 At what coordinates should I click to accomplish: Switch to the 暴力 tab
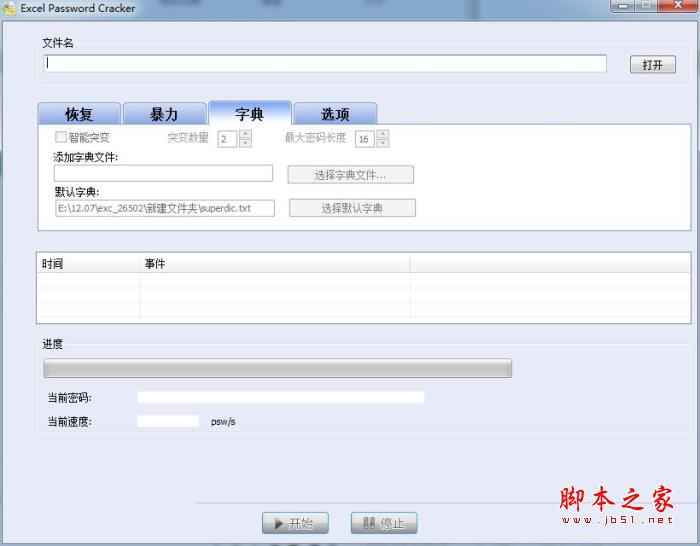(x=164, y=114)
